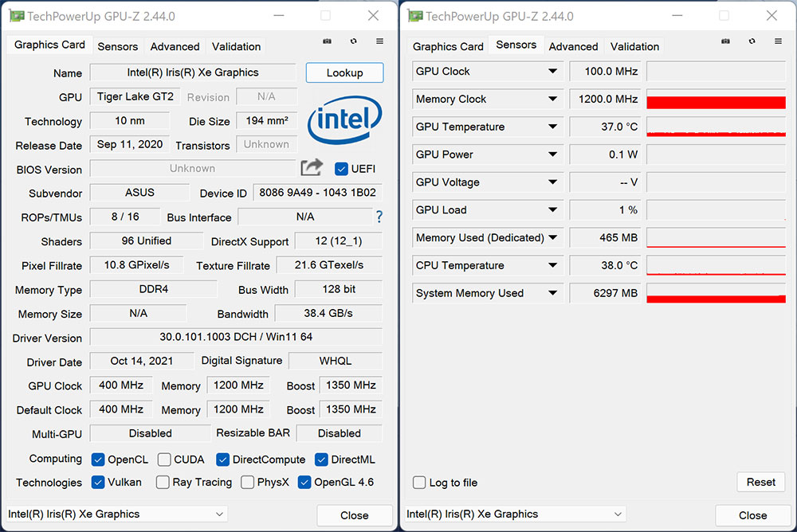Image resolution: width=797 pixels, height=532 pixels.
Task: Toggle the DirectCompute checkbox
Action: [222, 460]
